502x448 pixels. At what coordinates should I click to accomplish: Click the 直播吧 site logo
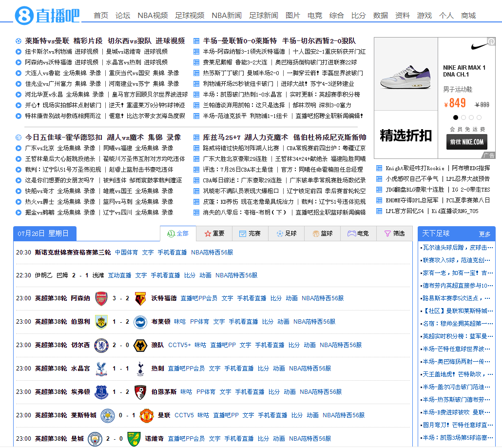(x=47, y=16)
